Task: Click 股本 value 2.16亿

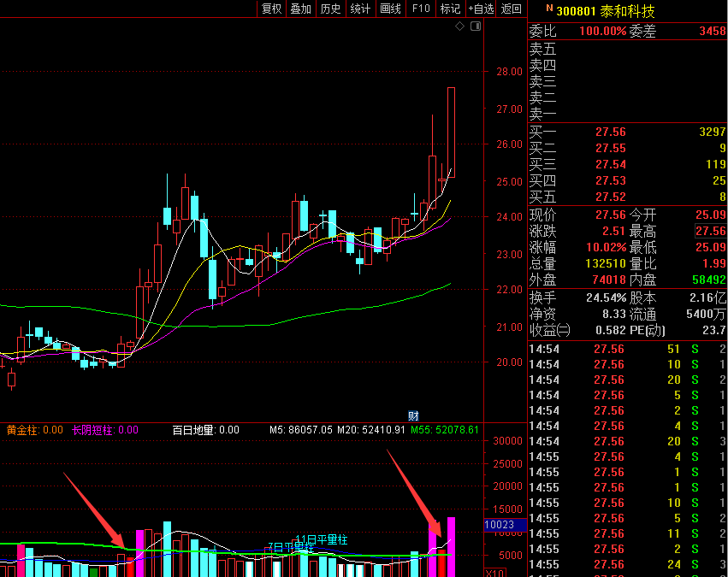Action: click(708, 297)
